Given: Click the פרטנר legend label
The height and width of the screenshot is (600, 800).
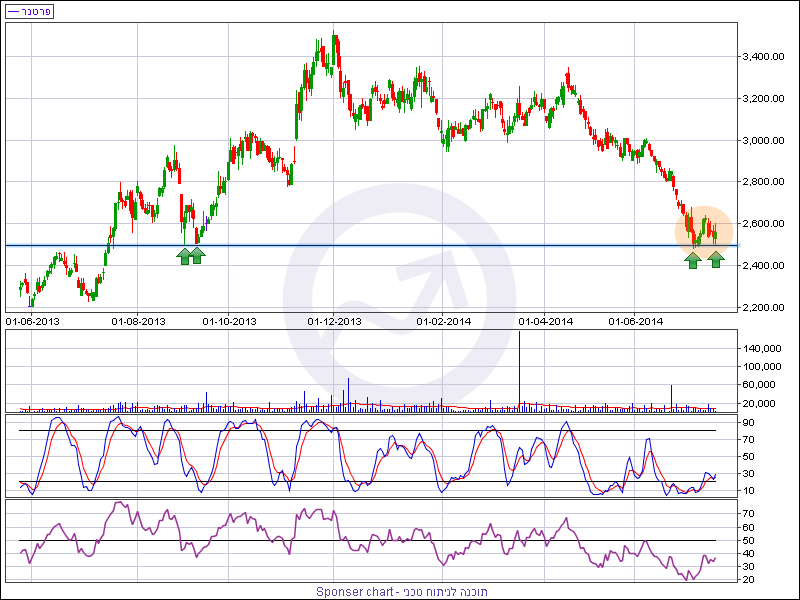Looking at the screenshot, I should (36, 11).
